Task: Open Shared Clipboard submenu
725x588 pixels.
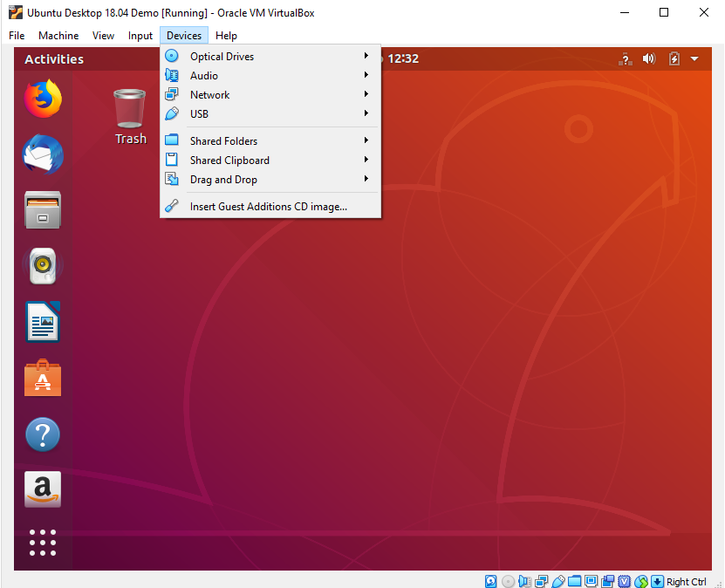Action: click(270, 160)
